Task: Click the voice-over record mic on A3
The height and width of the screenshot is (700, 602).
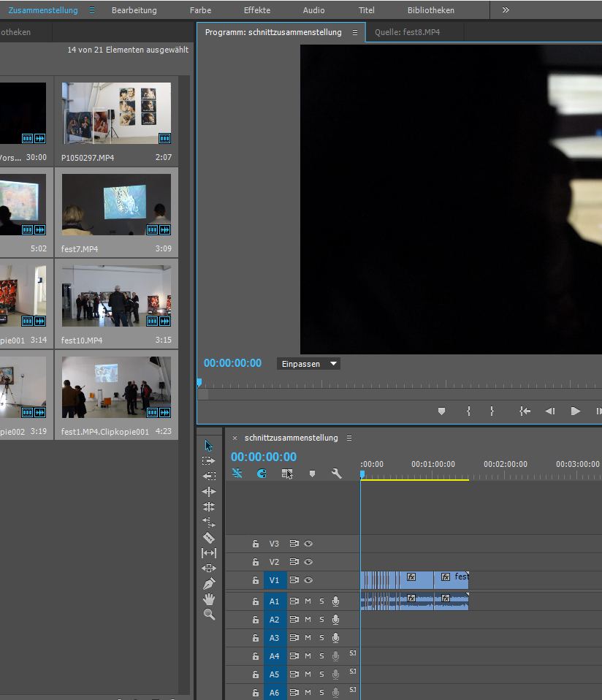Action: click(x=335, y=639)
